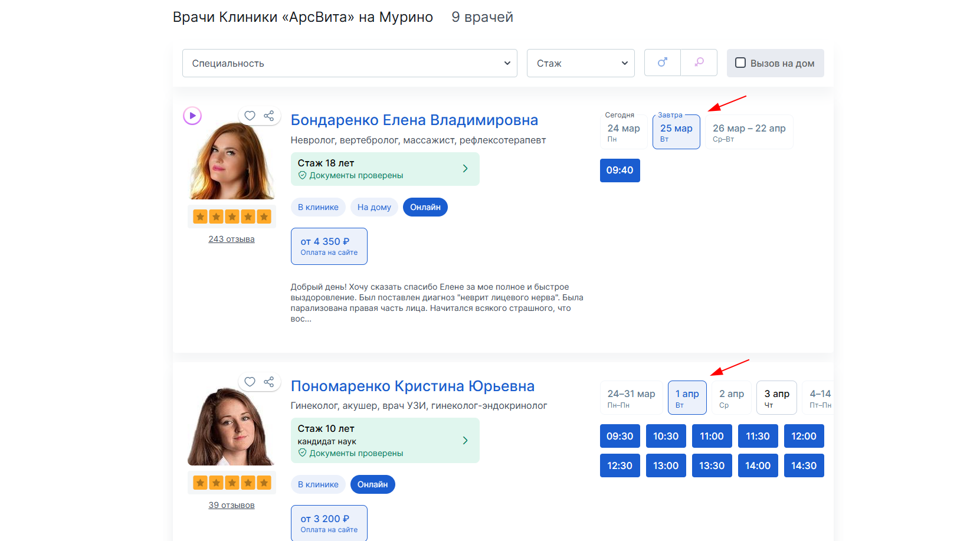Book the 14:00 time slot
Viewport: 980px width, 541px height.
tap(758, 465)
